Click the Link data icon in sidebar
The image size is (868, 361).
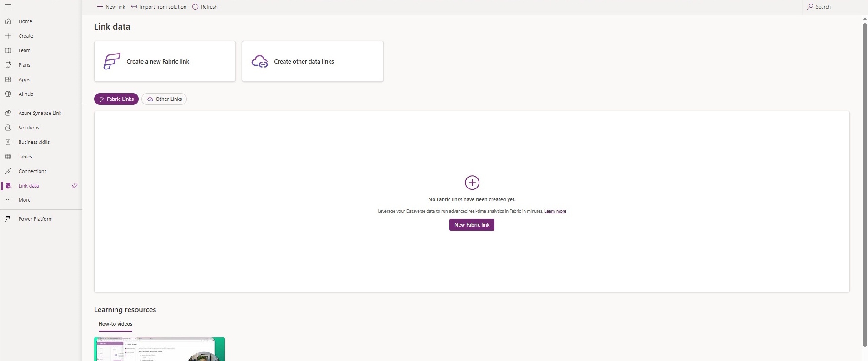(8, 186)
